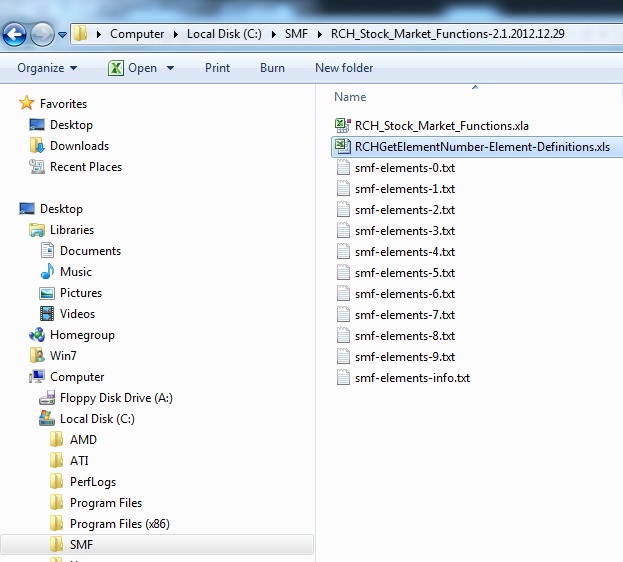
Task: Open the Program Files (x86) folder
Action: pyautogui.click(x=120, y=524)
